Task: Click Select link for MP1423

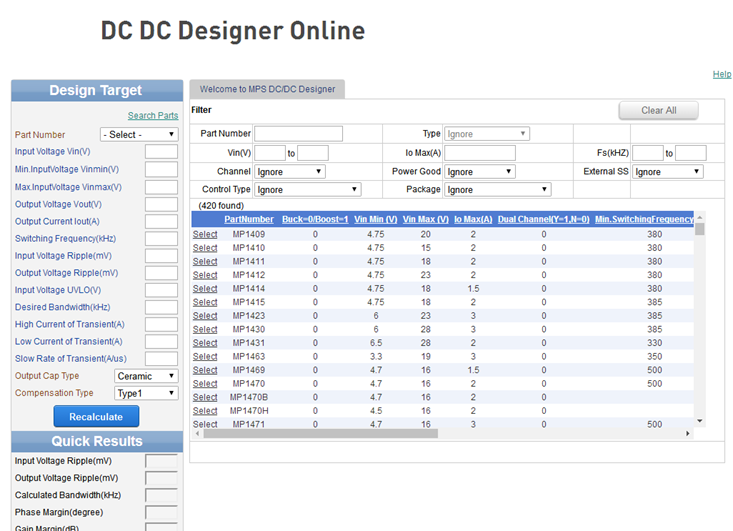Action: tap(205, 316)
